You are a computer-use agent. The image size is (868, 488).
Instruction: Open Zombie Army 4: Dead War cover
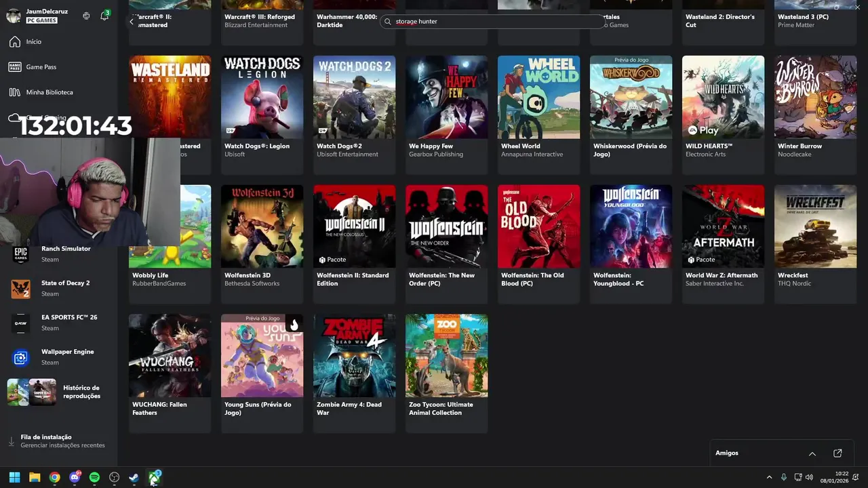[354, 355]
